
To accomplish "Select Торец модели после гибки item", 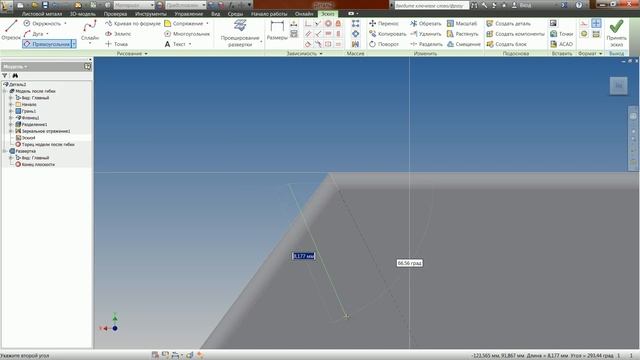I will [45, 144].
